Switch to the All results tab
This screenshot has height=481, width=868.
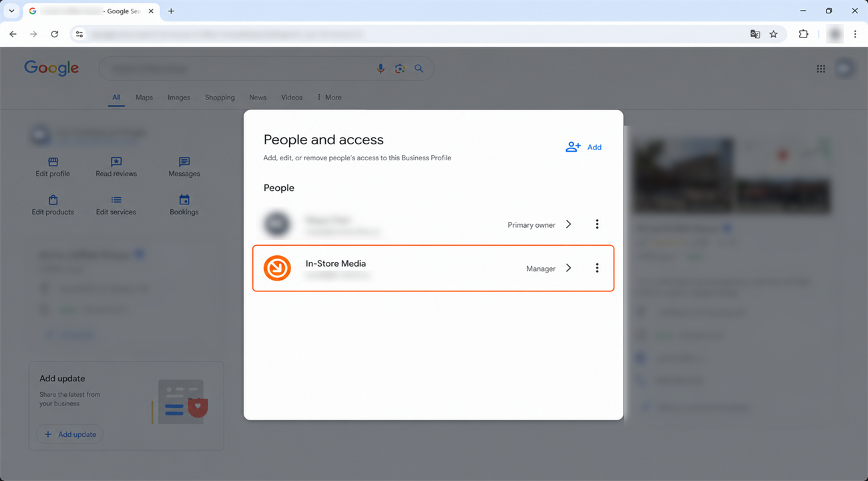(x=116, y=98)
